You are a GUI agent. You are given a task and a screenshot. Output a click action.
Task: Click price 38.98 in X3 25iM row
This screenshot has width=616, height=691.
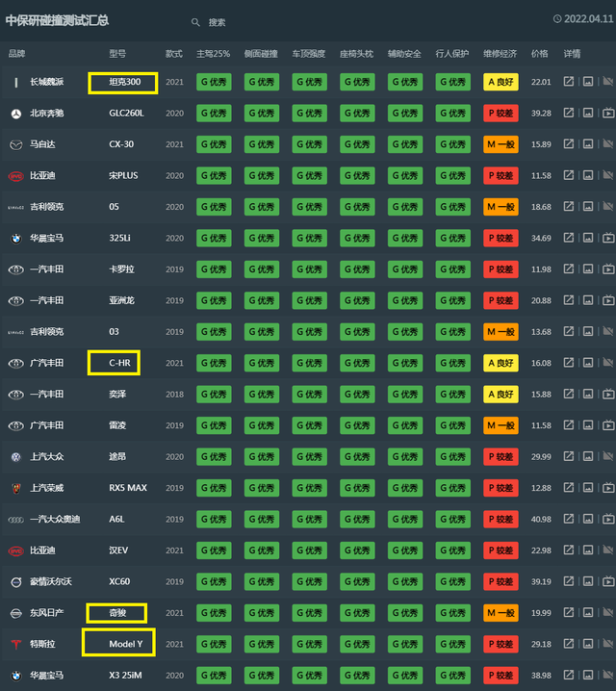point(541,676)
